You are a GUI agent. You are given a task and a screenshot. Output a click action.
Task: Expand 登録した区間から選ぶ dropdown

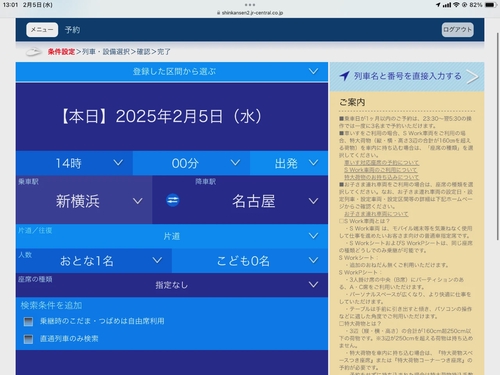tap(172, 71)
